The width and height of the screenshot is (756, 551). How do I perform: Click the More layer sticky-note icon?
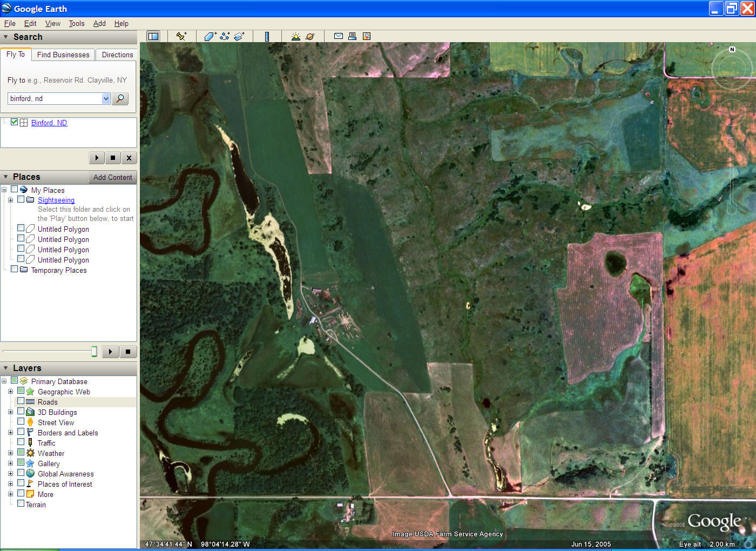pos(30,494)
